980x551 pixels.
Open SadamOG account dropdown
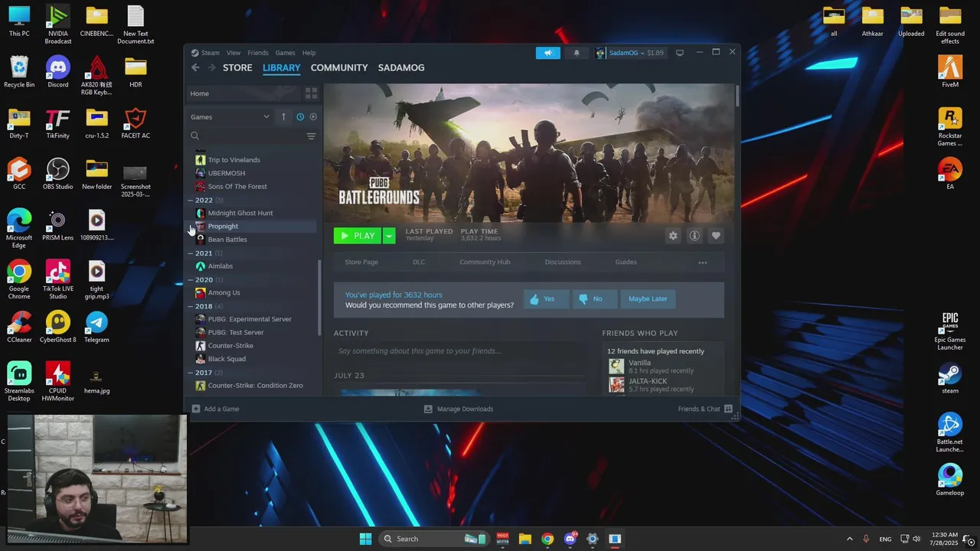(630, 53)
